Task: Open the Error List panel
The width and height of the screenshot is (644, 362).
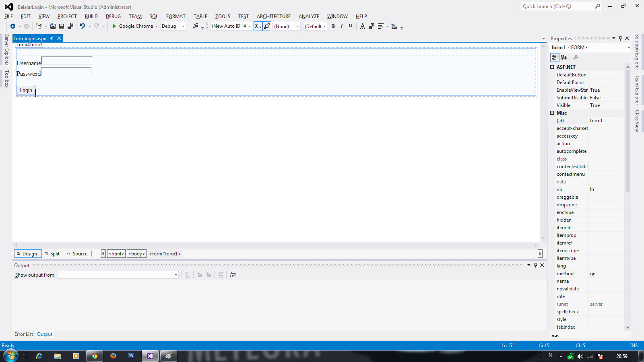Action: click(23, 334)
